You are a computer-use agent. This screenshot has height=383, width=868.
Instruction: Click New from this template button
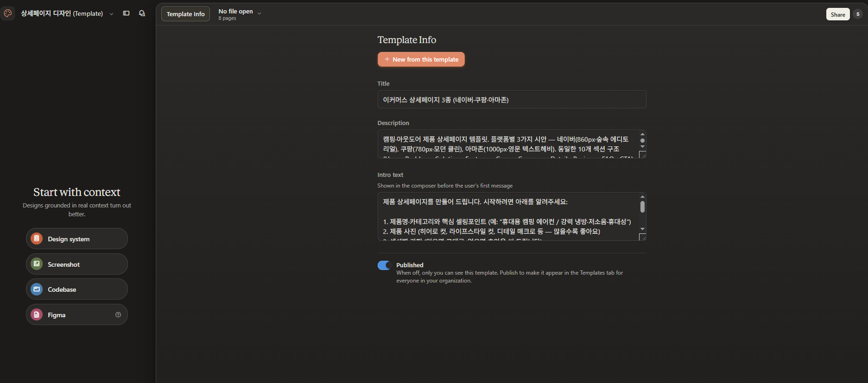pyautogui.click(x=421, y=59)
